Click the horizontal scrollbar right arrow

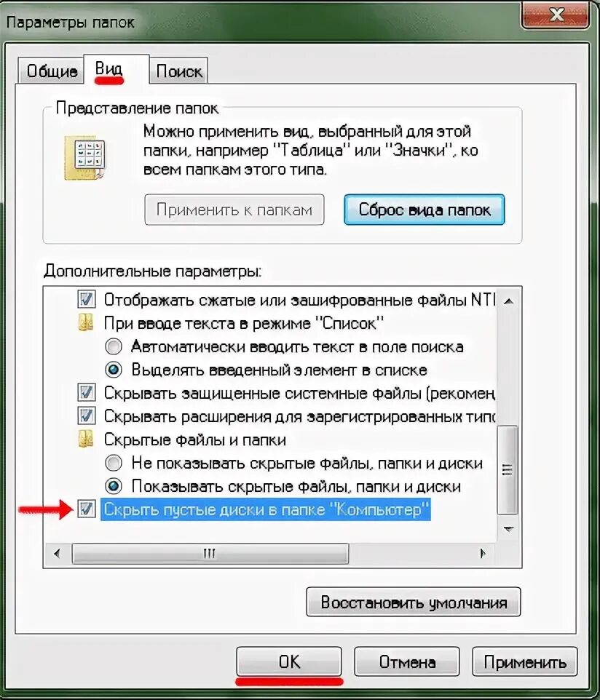click(483, 554)
